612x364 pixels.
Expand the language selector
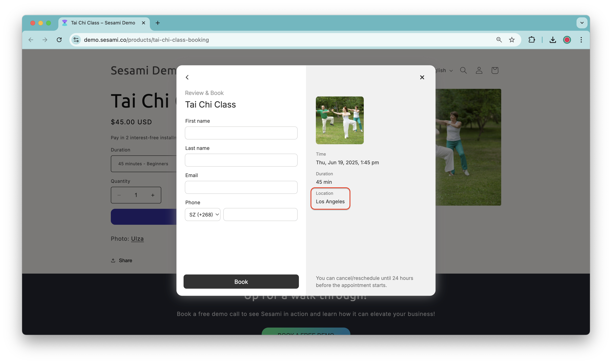coord(444,70)
